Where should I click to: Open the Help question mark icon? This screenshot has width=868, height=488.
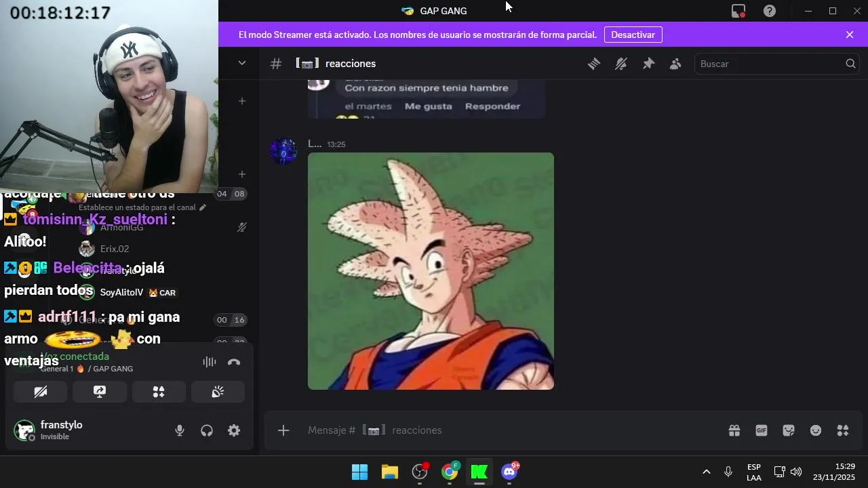coord(770,11)
